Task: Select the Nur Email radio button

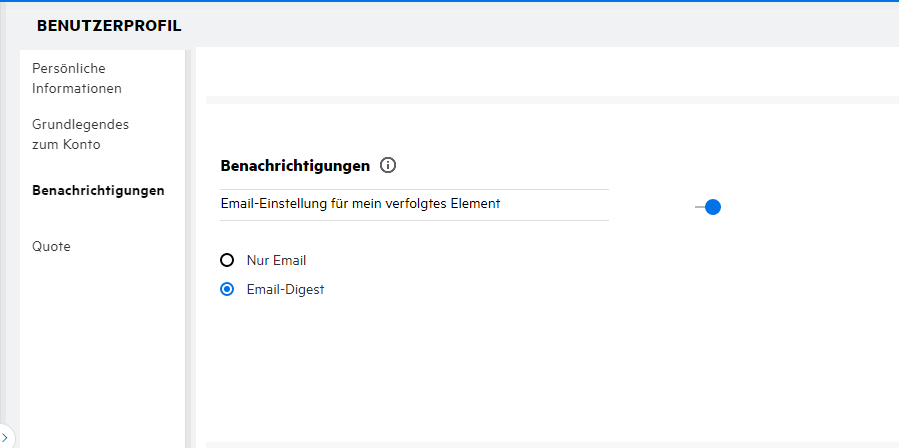Action: 228,260
